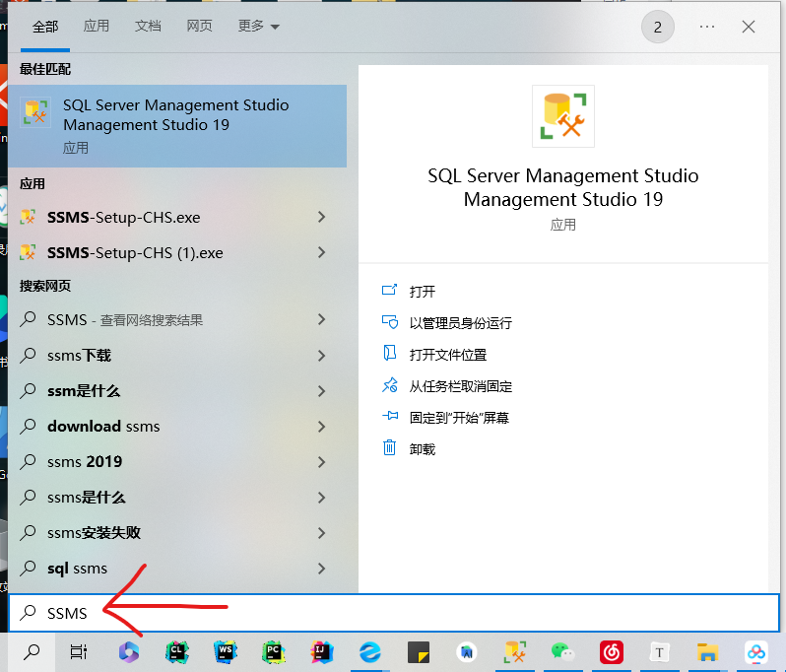This screenshot has width=786, height=672.
Task: Open Baidu Netdisk from the taskbar
Action: (755, 652)
